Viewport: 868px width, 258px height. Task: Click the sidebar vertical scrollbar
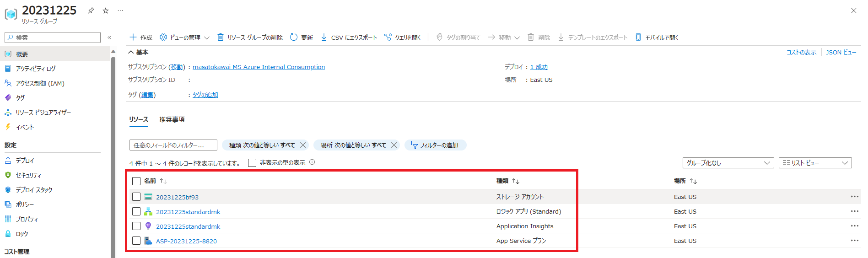coord(113,157)
